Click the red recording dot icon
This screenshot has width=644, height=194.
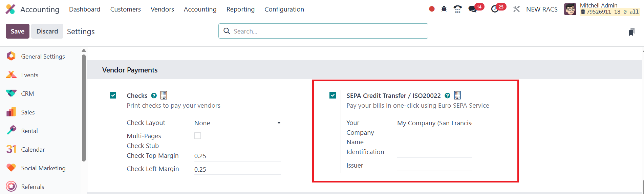click(x=432, y=9)
